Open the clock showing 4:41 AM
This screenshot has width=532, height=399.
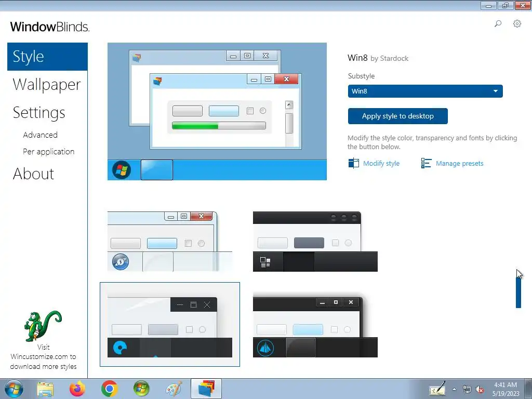506,389
